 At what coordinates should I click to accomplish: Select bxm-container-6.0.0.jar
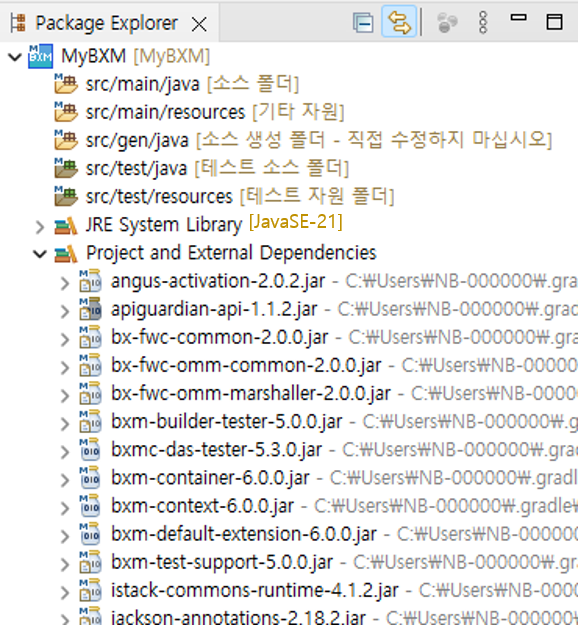tap(210, 478)
